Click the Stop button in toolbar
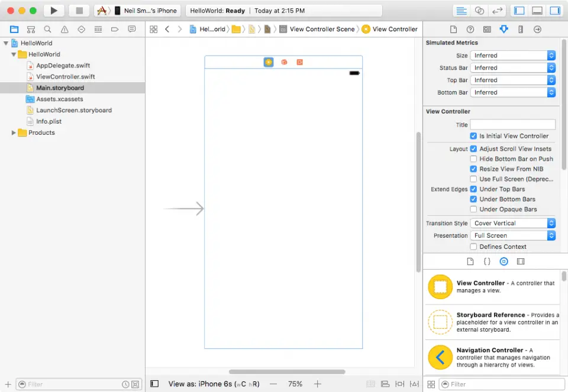The width and height of the screenshot is (568, 392). [x=79, y=11]
